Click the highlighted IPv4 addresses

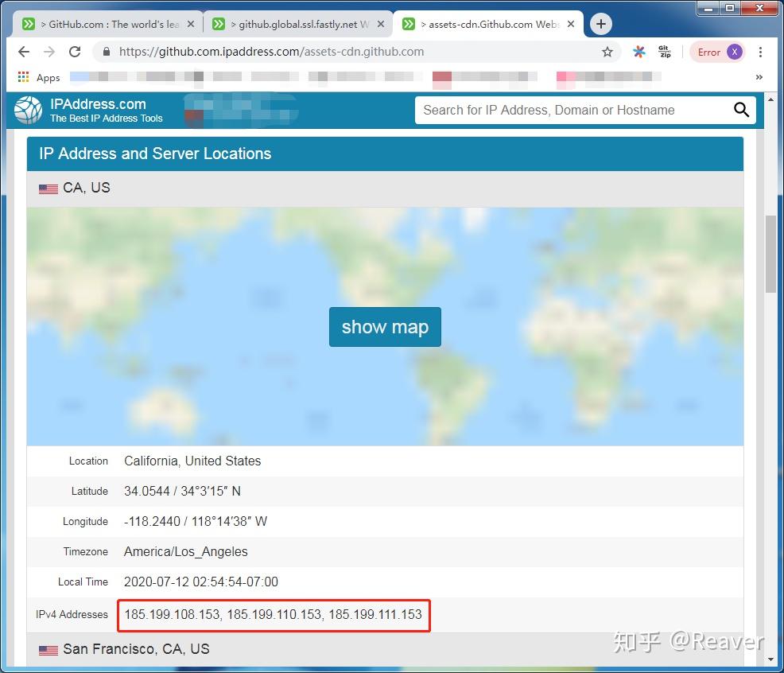pos(274,615)
